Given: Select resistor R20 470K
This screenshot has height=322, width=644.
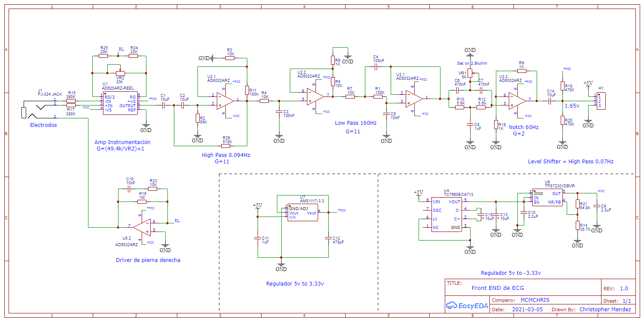Looking at the screenshot, I should point(562,120).
